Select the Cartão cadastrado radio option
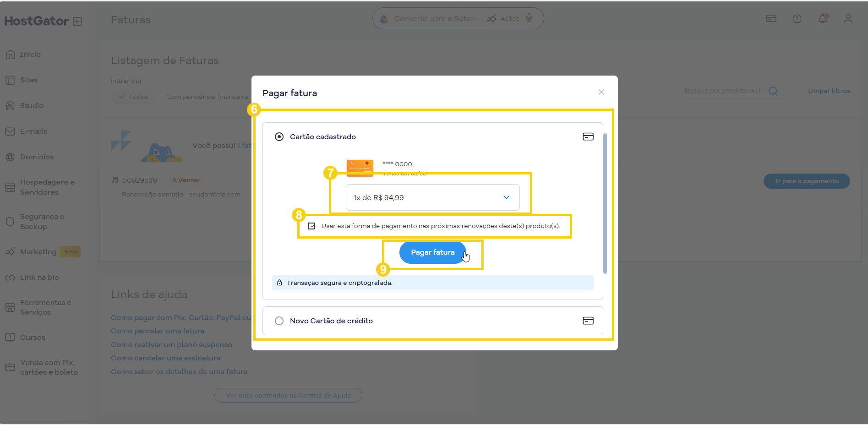This screenshot has height=425, width=868. tap(279, 137)
